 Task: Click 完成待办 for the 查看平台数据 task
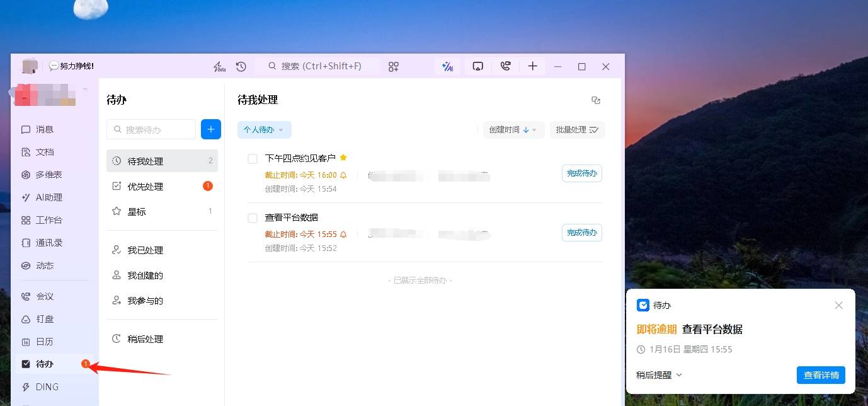tap(581, 232)
